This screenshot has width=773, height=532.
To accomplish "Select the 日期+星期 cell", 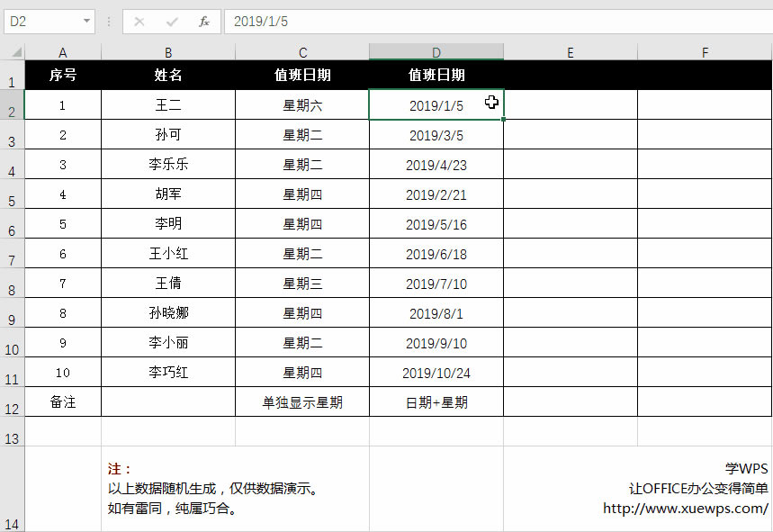I will coord(436,401).
